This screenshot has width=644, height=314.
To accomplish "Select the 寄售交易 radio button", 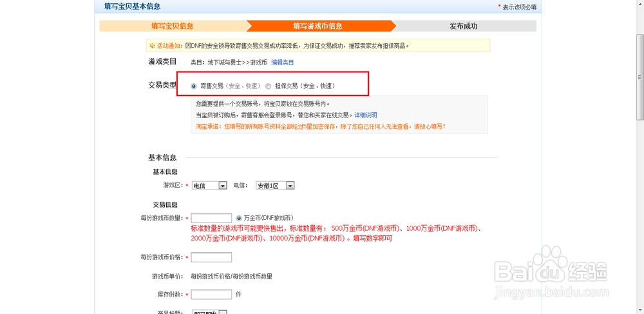I will pyautogui.click(x=194, y=86).
